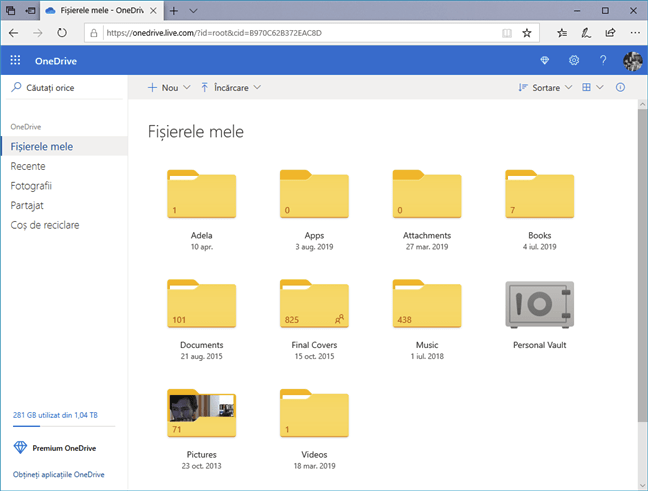Screen dimensions: 648x491
Task: Click in Căutați orice search box
Action: [x=64, y=88]
